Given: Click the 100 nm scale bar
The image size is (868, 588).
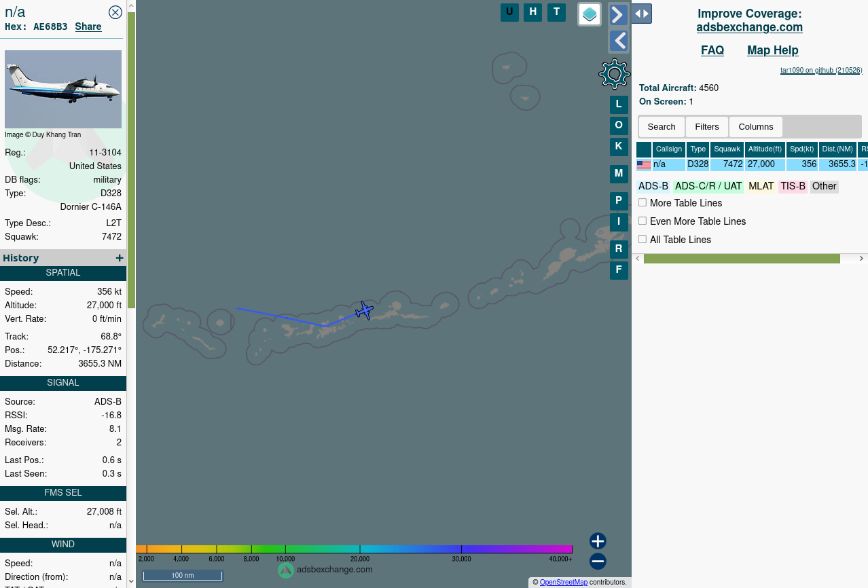Looking at the screenshot, I should pyautogui.click(x=183, y=576).
